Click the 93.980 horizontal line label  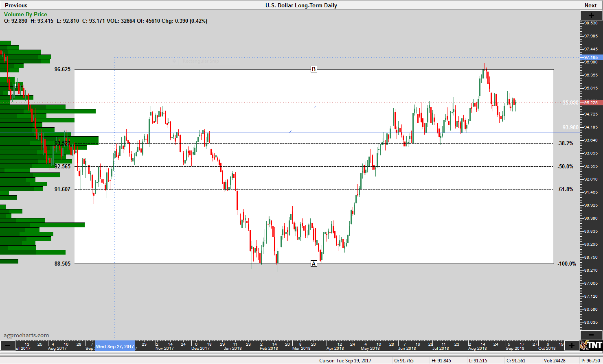[x=570, y=128]
